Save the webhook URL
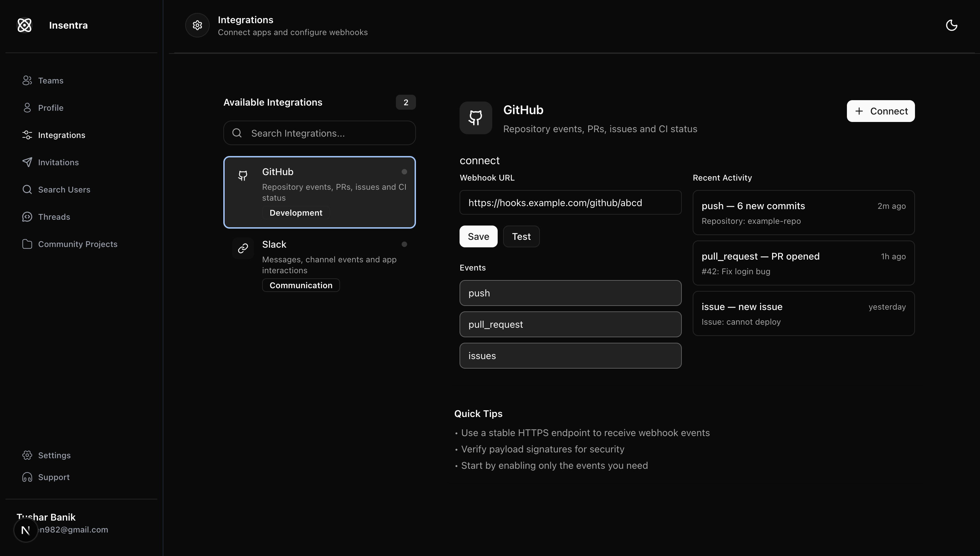This screenshot has width=980, height=556. [x=478, y=236]
